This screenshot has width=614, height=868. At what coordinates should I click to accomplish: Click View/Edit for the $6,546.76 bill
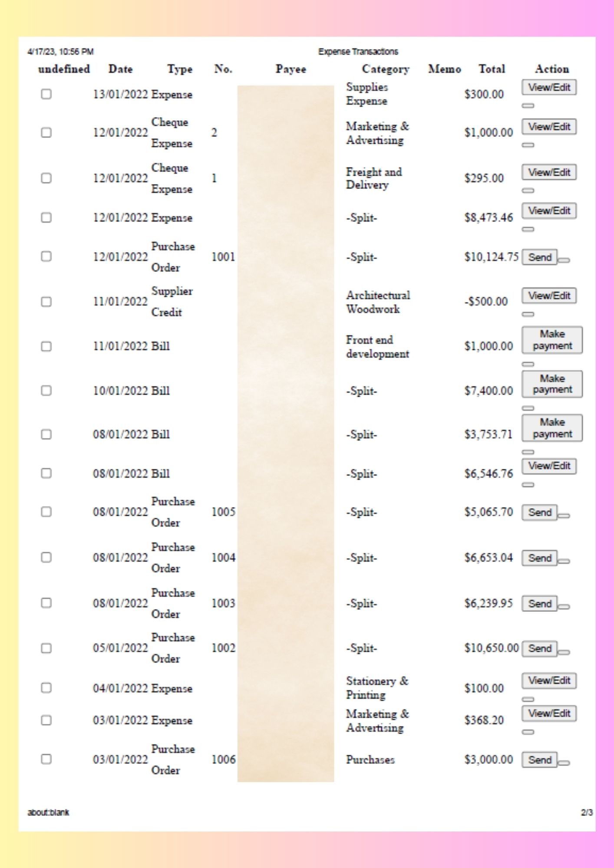(x=549, y=466)
